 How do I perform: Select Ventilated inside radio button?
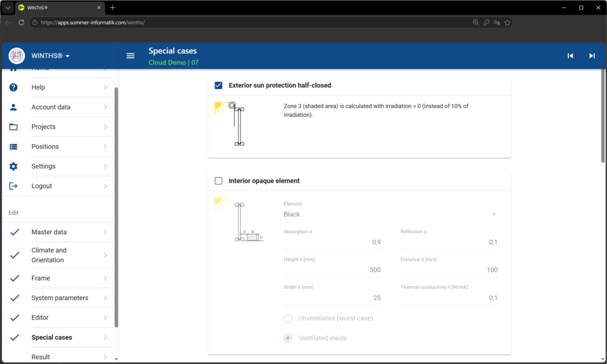click(x=288, y=338)
